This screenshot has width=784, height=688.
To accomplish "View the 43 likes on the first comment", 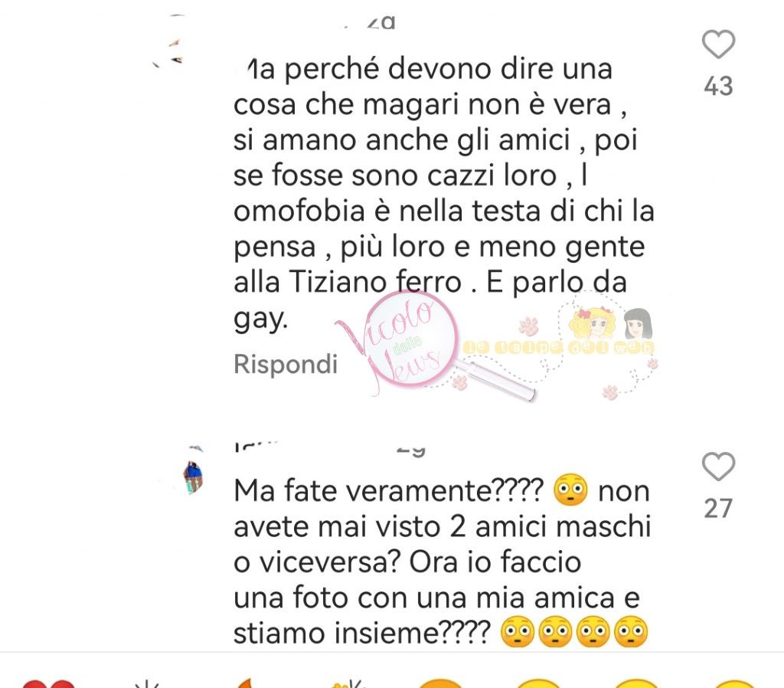I will (x=718, y=86).
